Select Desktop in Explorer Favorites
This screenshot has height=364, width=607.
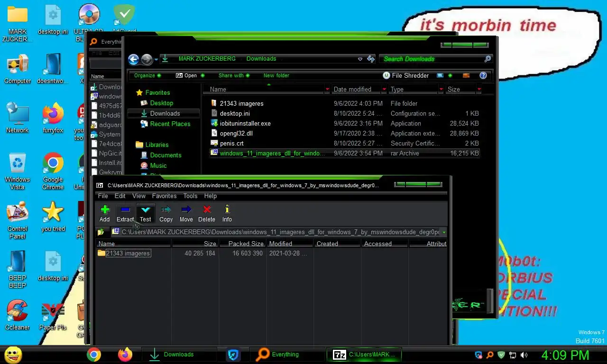[x=157, y=103]
